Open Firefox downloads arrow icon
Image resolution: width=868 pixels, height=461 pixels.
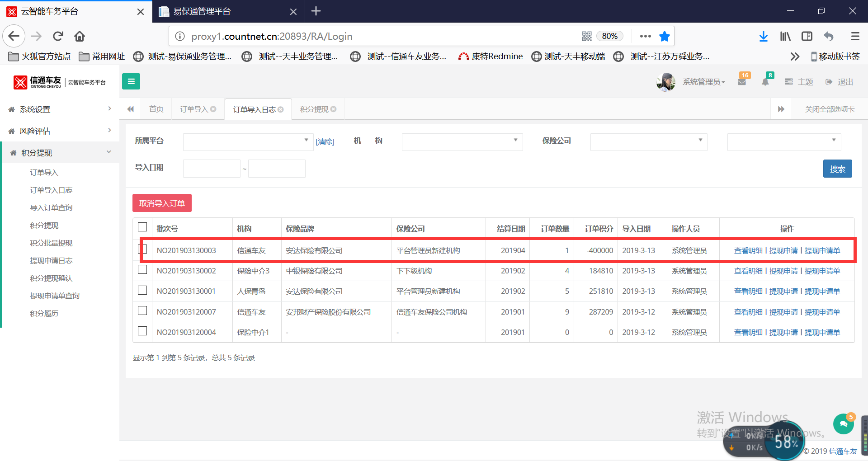point(763,36)
